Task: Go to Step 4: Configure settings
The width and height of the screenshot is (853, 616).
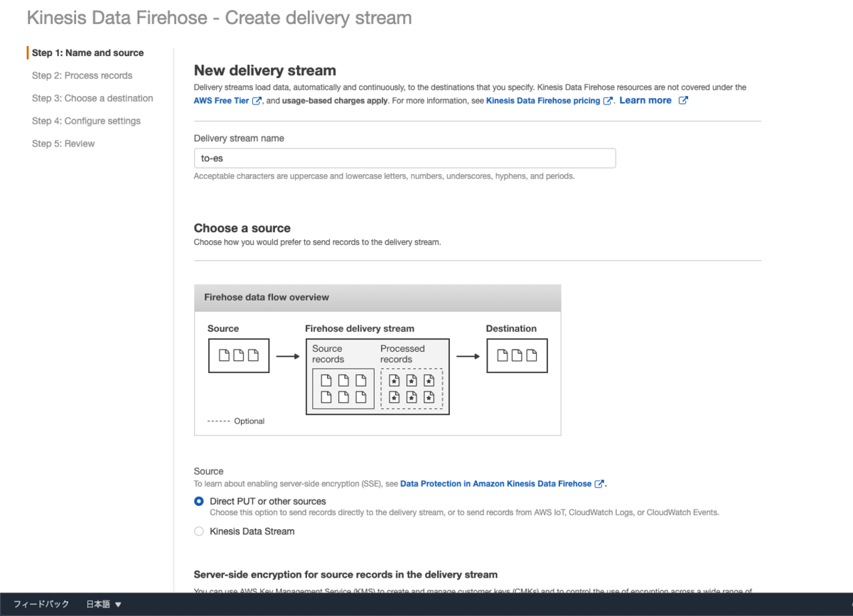Action: click(x=86, y=121)
